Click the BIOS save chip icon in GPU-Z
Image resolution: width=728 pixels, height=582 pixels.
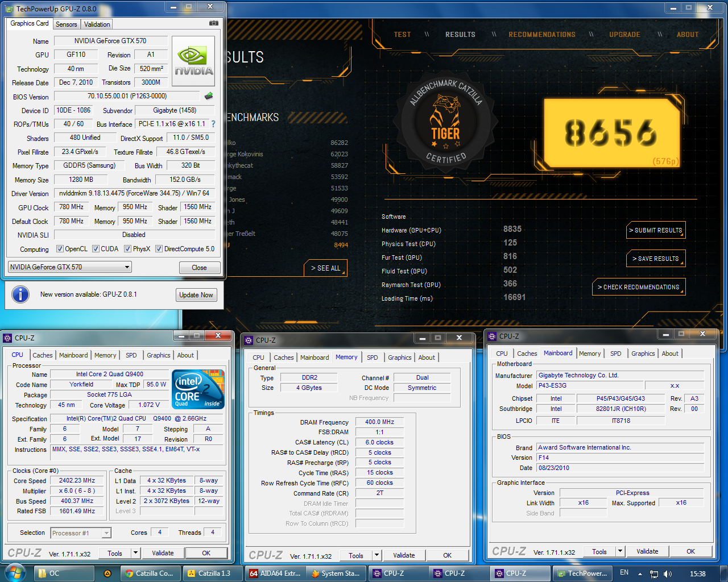pyautogui.click(x=209, y=96)
